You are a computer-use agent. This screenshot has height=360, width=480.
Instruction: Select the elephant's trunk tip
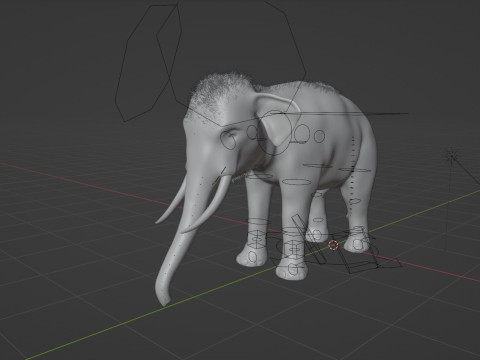165,299
